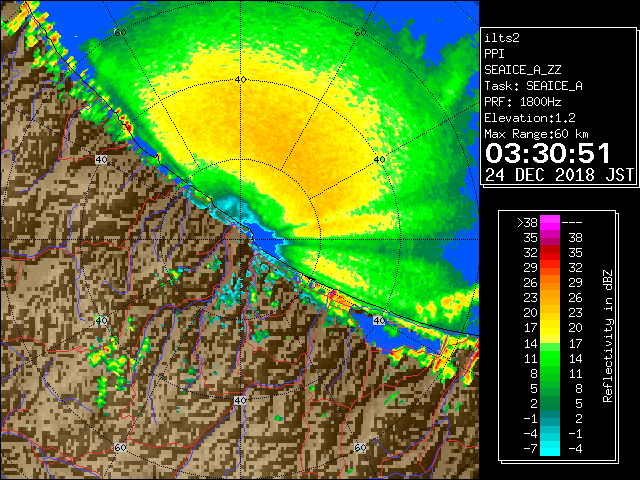Click the '---' legend entry
The image size is (640, 480).
click(x=572, y=223)
